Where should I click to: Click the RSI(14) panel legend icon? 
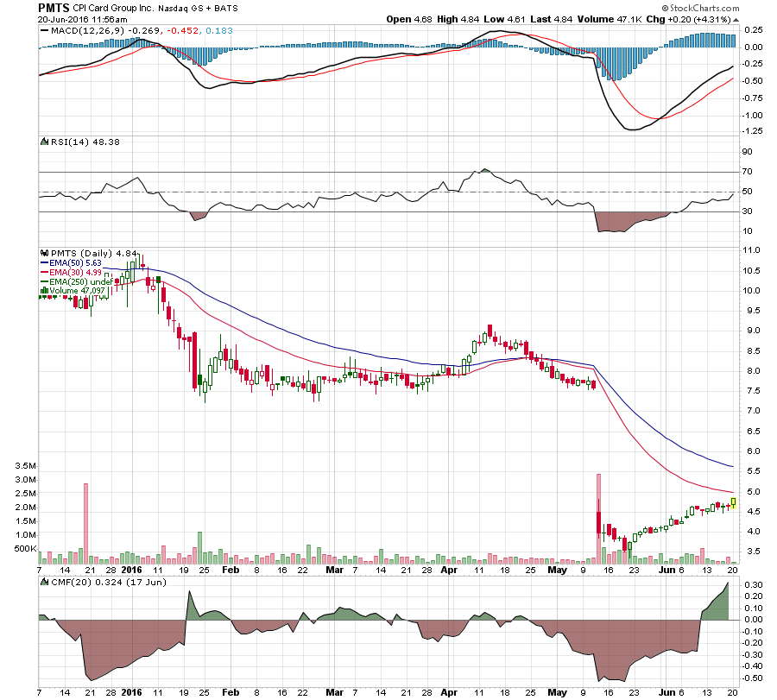[45, 142]
